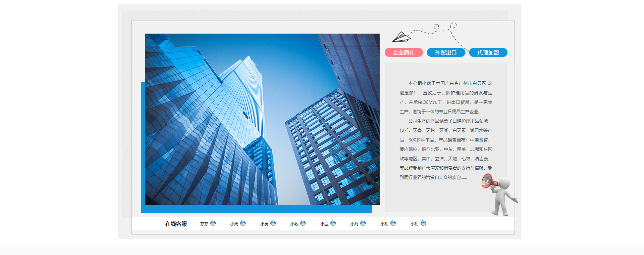Click the paper plane sketch icon
The height and width of the screenshot is (255, 644).
[x=401, y=37]
